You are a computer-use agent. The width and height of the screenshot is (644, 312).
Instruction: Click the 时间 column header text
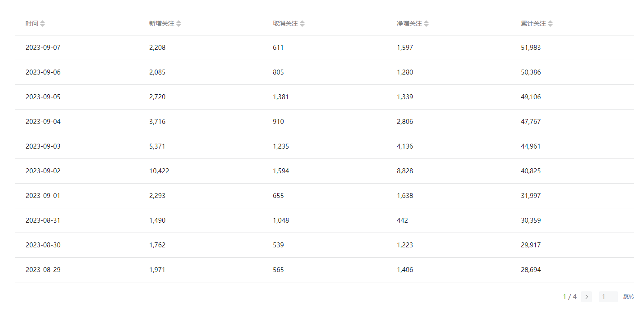tap(32, 24)
